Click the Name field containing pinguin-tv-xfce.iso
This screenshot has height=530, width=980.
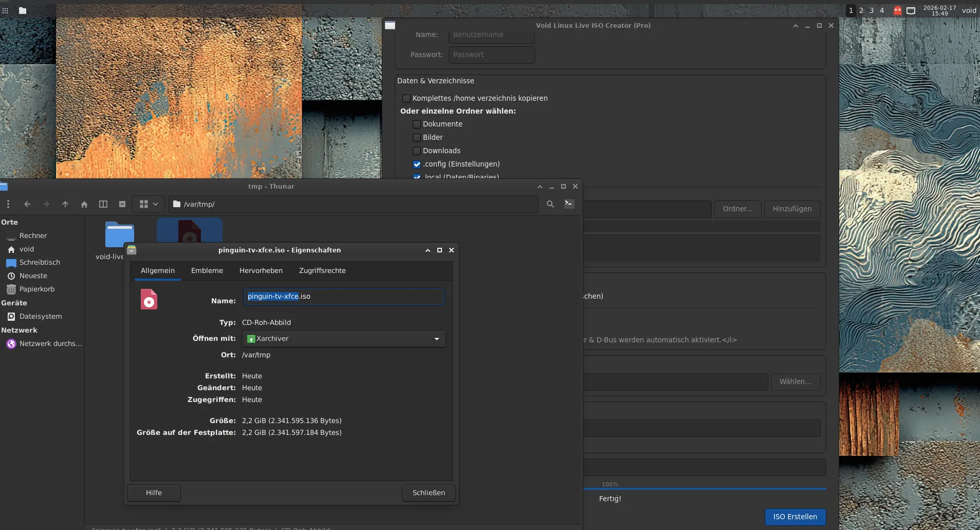tap(343, 297)
